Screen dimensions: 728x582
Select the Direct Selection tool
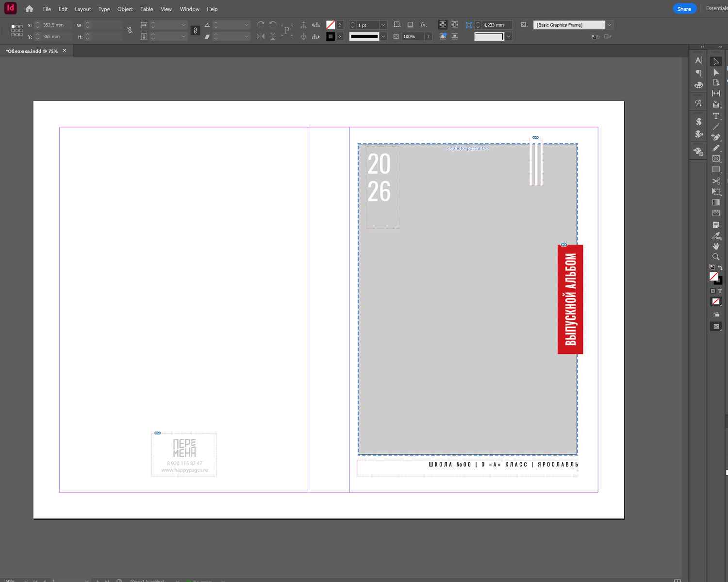tap(716, 72)
